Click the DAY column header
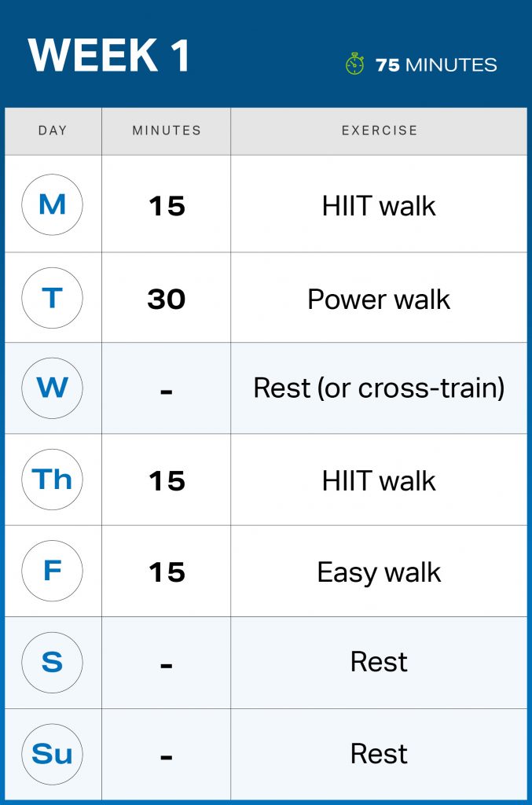 click(53, 130)
